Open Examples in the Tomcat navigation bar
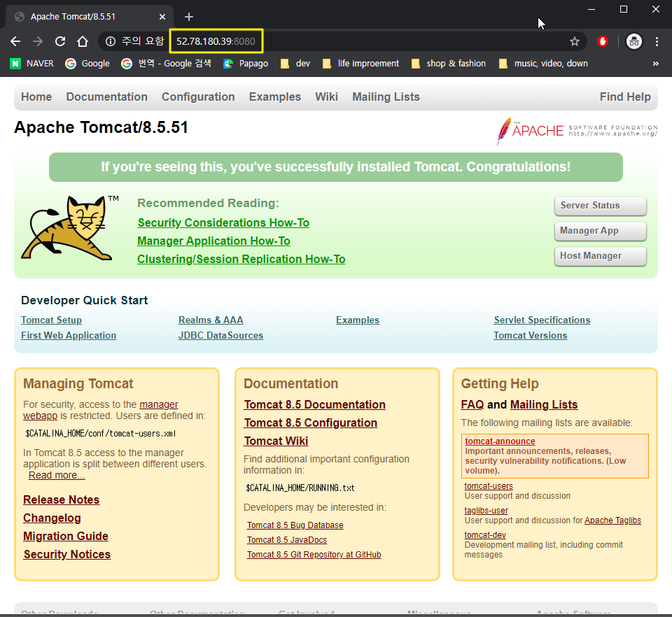 tap(274, 97)
